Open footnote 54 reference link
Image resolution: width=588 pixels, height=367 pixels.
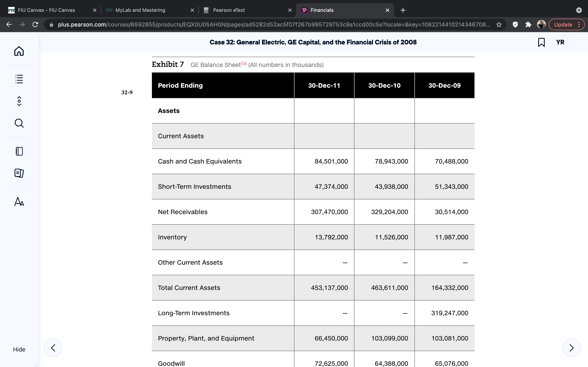[244, 64]
